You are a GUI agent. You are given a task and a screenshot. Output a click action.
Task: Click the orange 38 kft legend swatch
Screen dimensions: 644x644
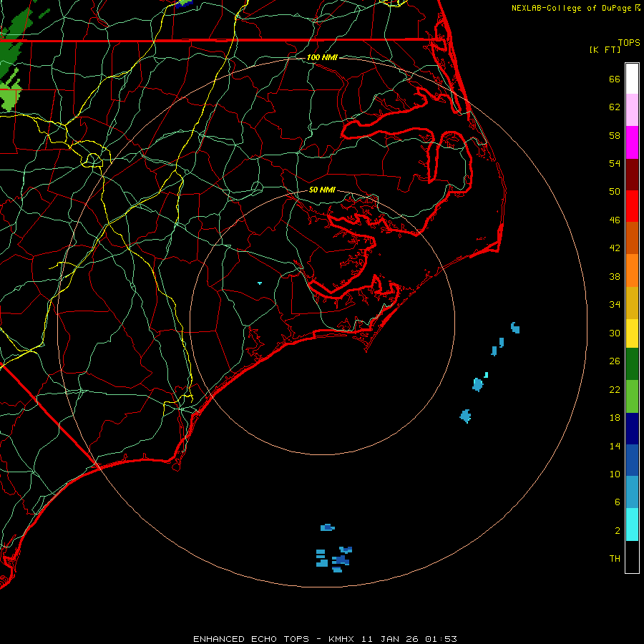(x=632, y=270)
